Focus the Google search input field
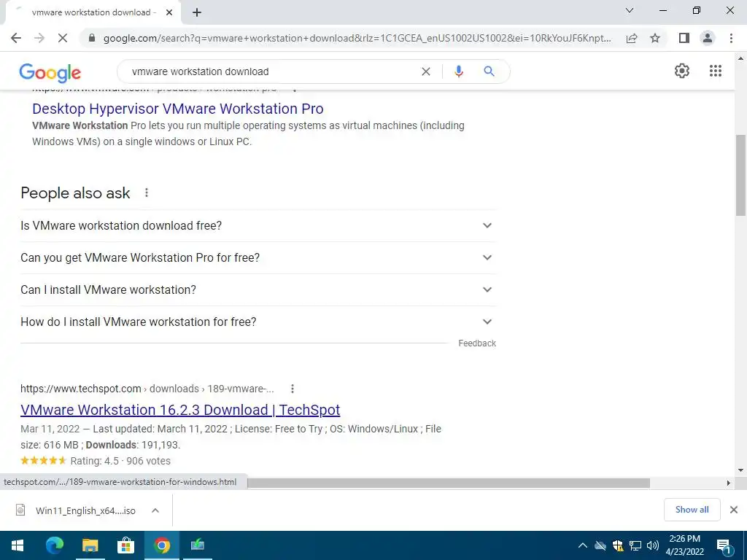The height and width of the screenshot is (560, 747). [271, 71]
